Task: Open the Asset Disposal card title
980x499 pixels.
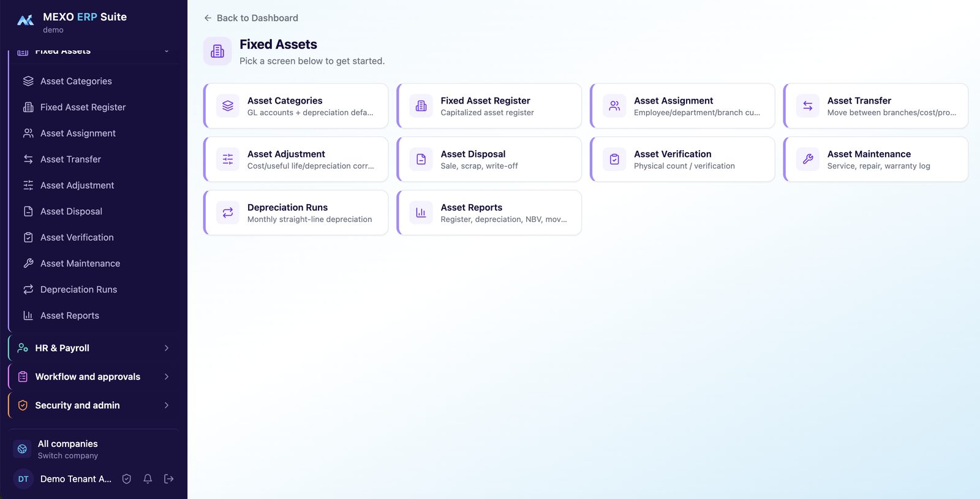Action: 473,154
